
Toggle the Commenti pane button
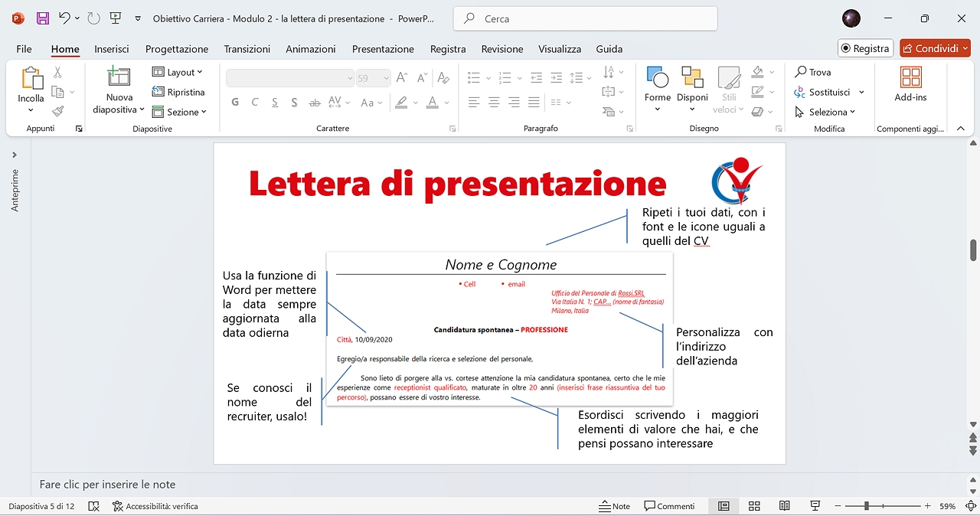(x=670, y=506)
